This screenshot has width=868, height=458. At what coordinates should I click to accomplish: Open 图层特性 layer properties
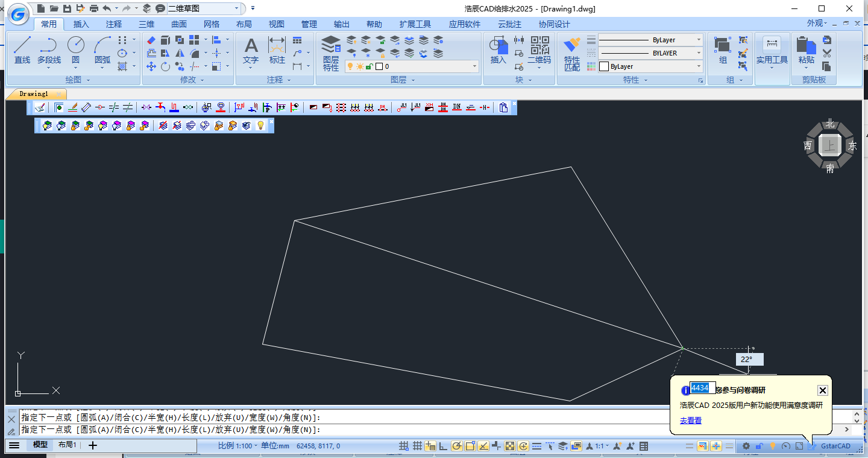point(331,53)
